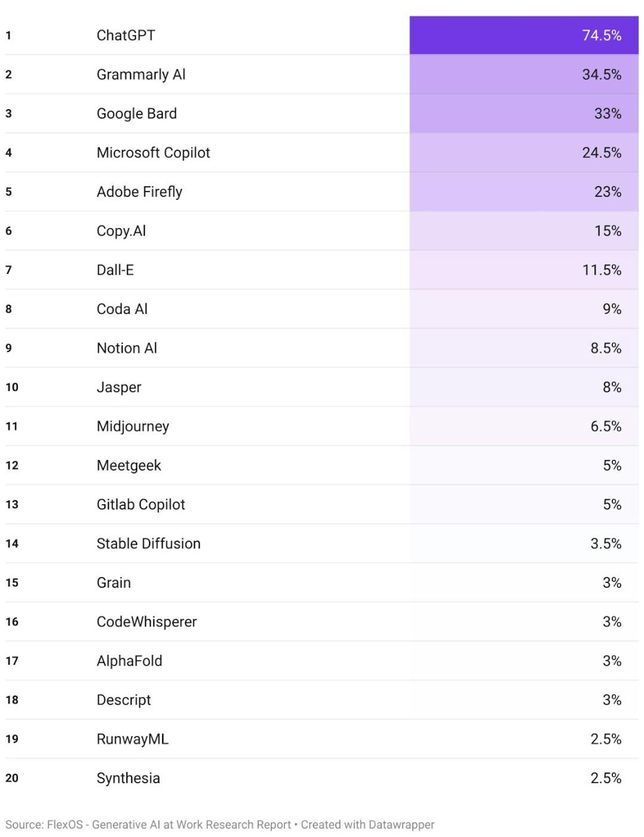The image size is (644, 837).
Task: Select the 74.5% cell for ChatGPT
Action: pyautogui.click(x=601, y=35)
